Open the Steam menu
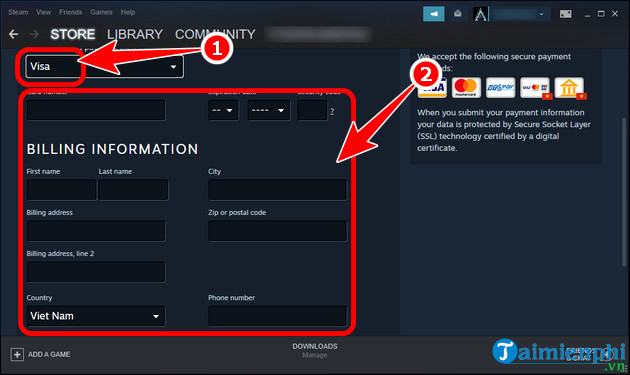 point(18,12)
